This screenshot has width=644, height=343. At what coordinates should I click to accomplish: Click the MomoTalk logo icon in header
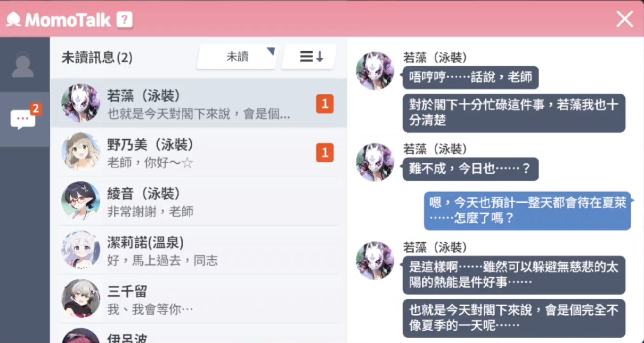point(13,20)
